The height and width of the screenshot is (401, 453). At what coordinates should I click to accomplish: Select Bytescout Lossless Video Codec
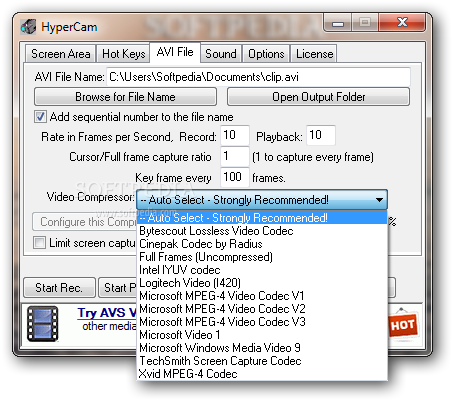[262, 231]
